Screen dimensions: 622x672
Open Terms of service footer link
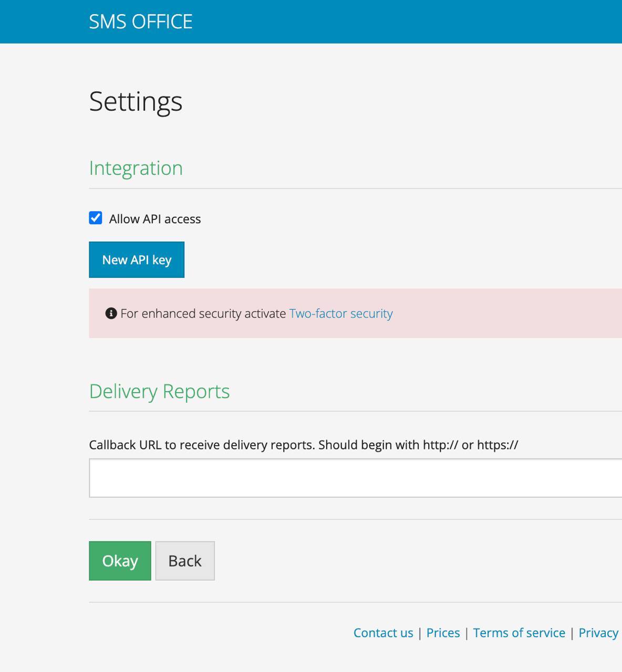click(x=519, y=633)
